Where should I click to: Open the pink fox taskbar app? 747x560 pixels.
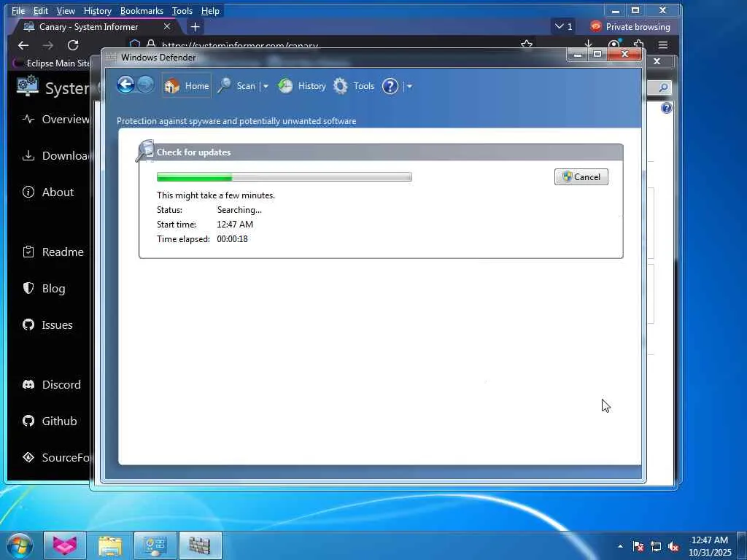pyautogui.click(x=65, y=545)
